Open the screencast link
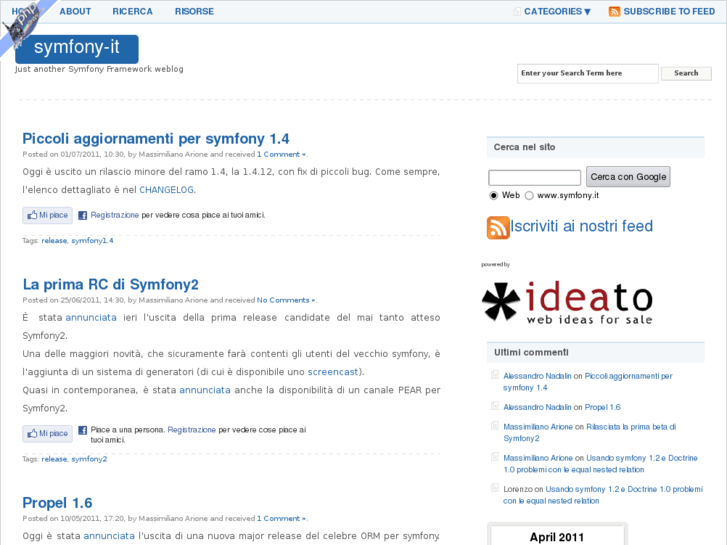The height and width of the screenshot is (545, 727). 332,372
